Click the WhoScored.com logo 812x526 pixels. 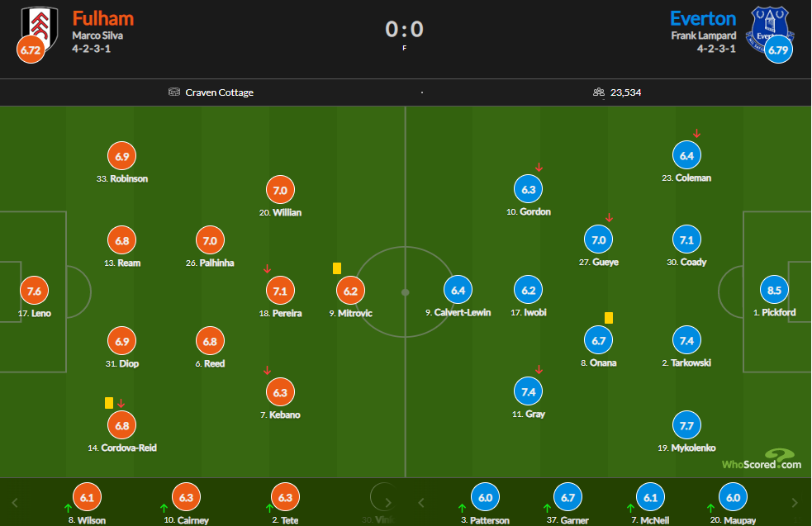(x=760, y=460)
